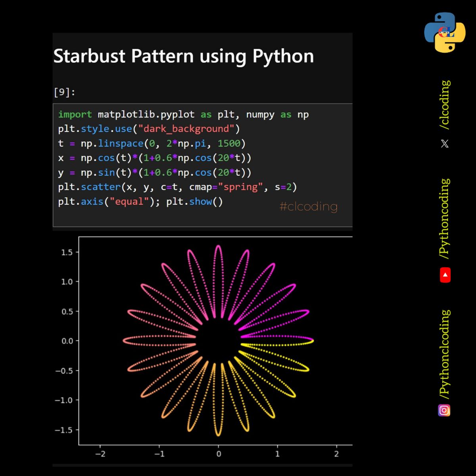Click the starburst scatter plot output
476x476 pixels.
(218, 341)
